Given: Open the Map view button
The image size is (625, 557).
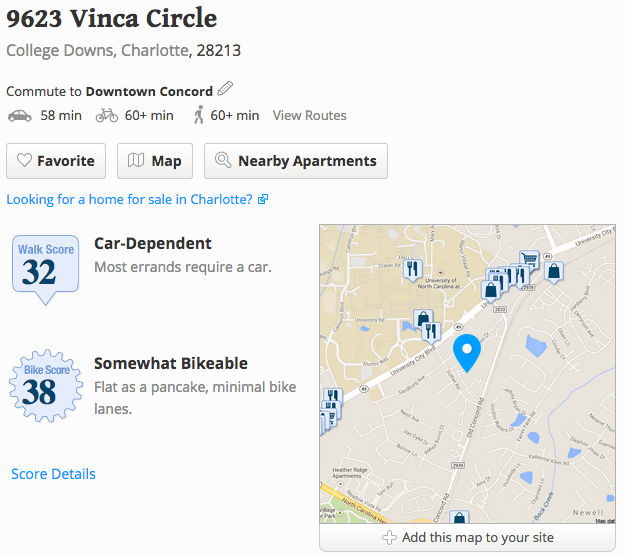Looking at the screenshot, I should tap(155, 161).
